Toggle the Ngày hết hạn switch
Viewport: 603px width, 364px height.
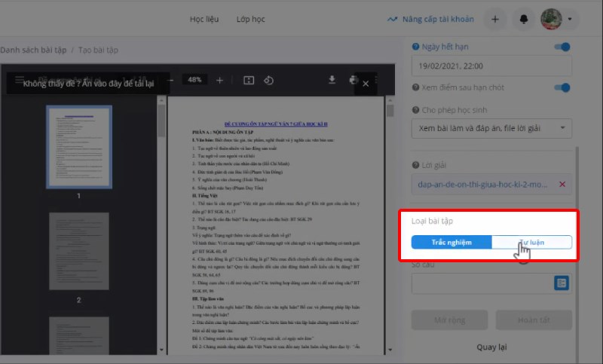click(x=562, y=47)
